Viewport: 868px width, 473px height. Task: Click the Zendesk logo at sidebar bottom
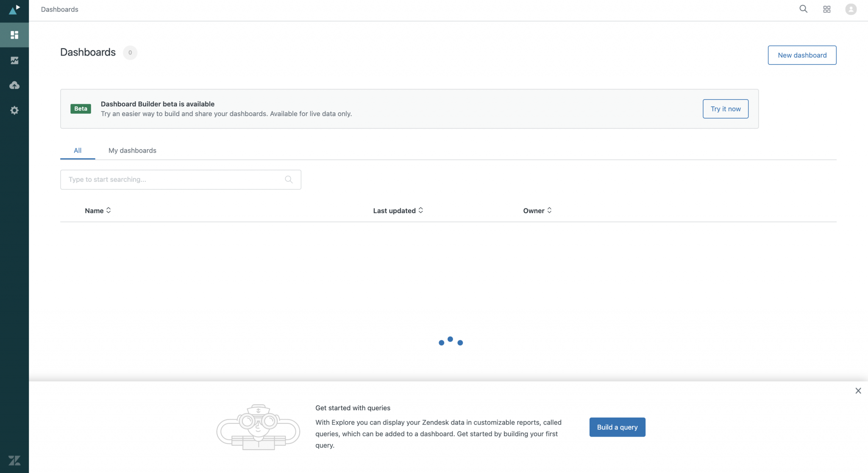[15, 460]
